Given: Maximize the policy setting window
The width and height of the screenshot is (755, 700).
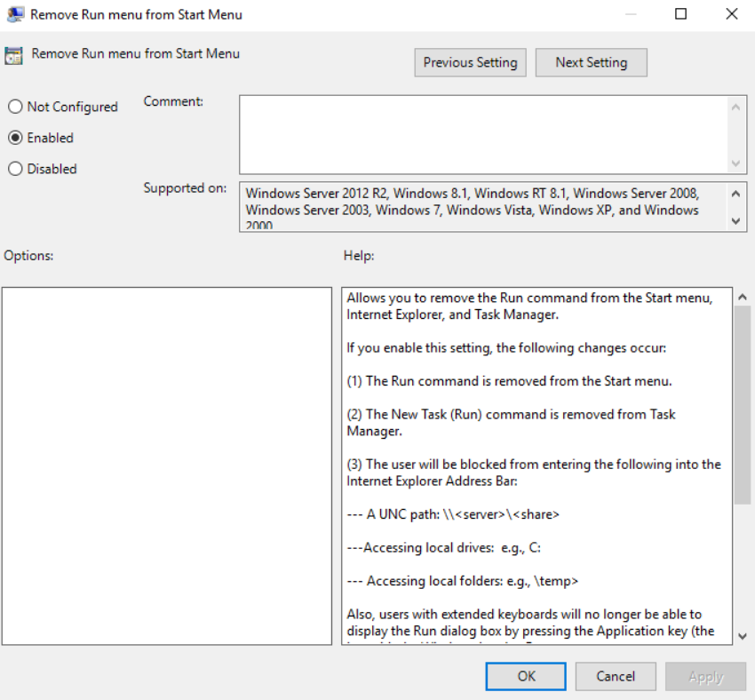Looking at the screenshot, I should (681, 14).
